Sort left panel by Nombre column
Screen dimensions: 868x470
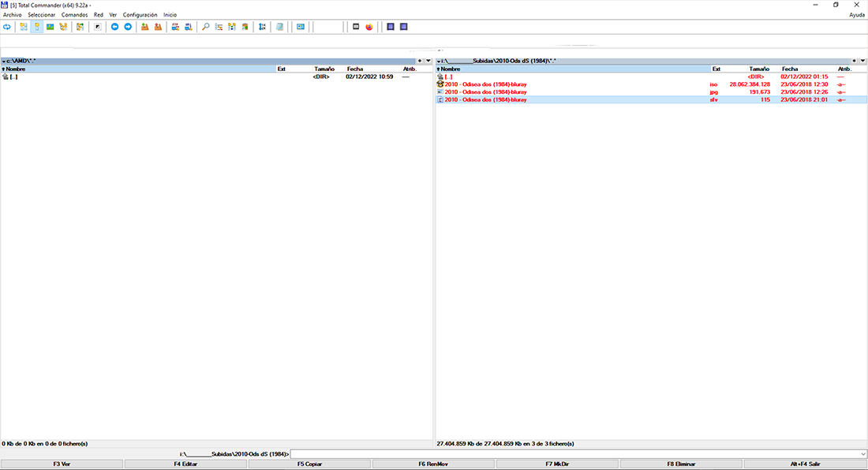(138, 69)
